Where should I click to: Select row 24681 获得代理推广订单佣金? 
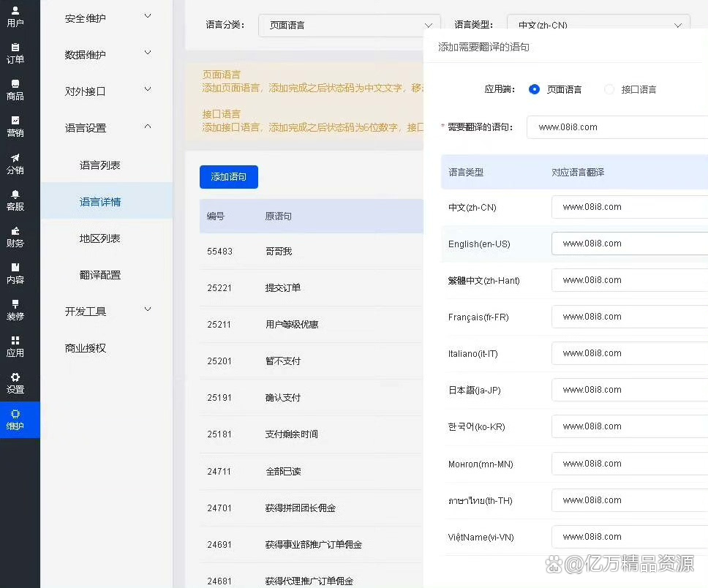tap(312, 577)
